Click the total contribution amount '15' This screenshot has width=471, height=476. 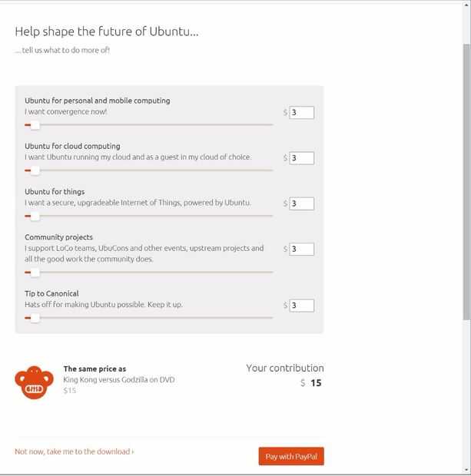point(316,382)
